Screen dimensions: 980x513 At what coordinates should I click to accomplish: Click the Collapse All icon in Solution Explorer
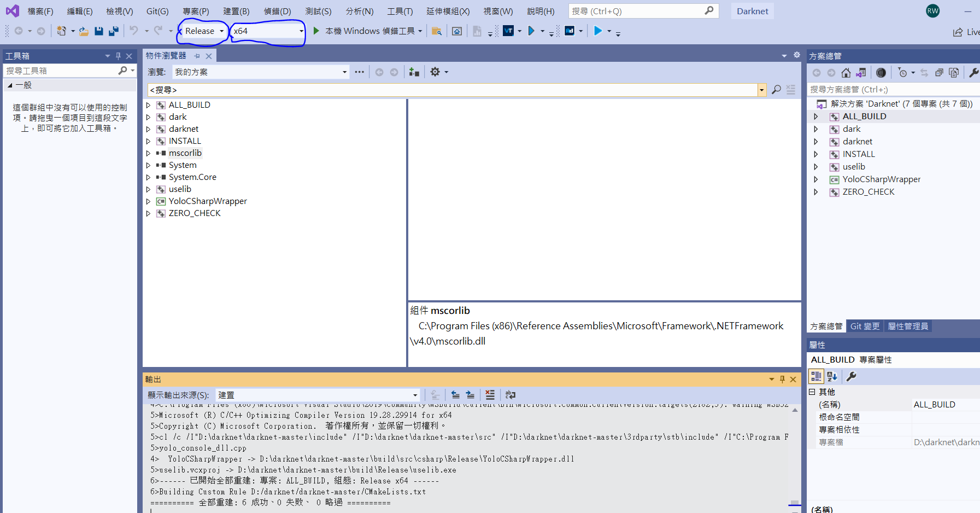[x=939, y=73]
